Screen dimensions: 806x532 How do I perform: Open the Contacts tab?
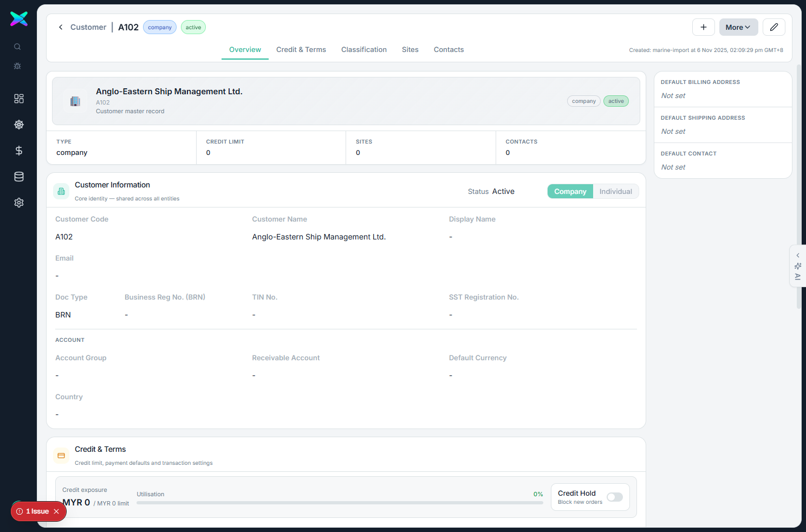(448, 49)
